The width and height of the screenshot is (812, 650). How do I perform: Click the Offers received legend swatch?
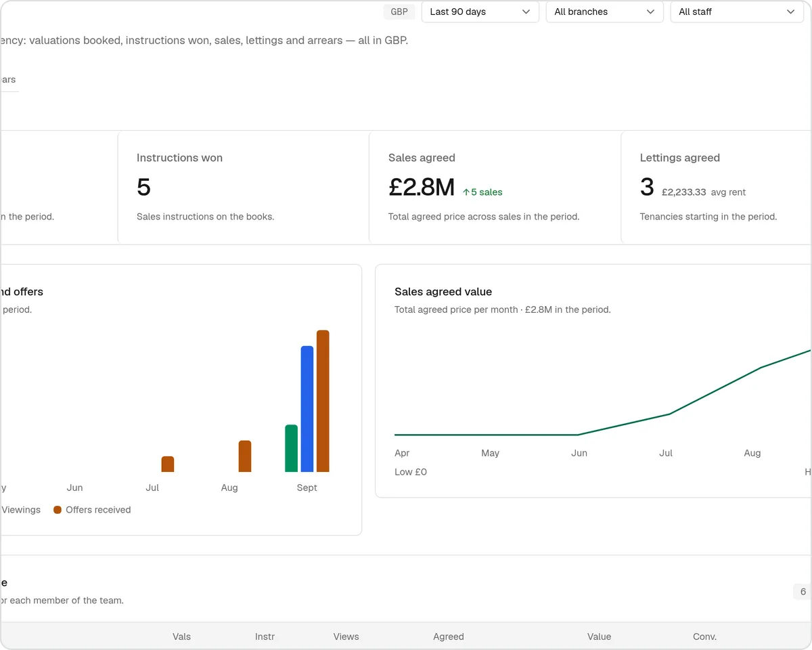click(58, 510)
